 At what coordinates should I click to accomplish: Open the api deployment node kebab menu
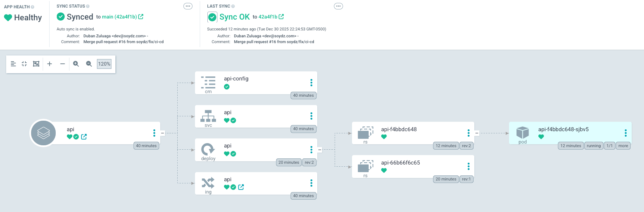(x=311, y=150)
